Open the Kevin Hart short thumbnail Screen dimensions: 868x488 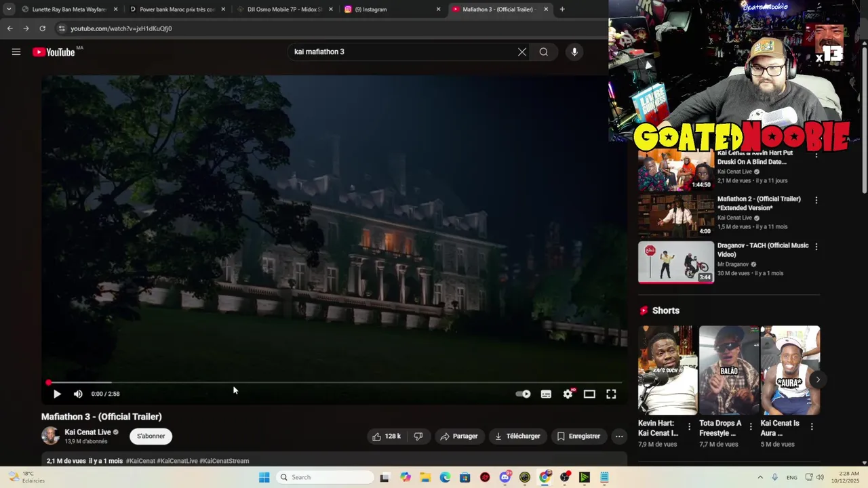pos(667,370)
